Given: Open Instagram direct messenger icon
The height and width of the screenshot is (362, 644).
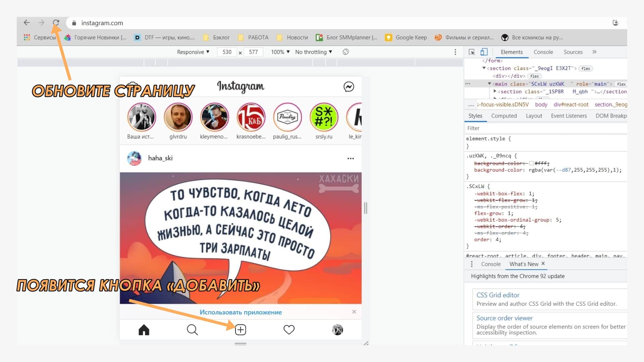Looking at the screenshot, I should (x=348, y=87).
